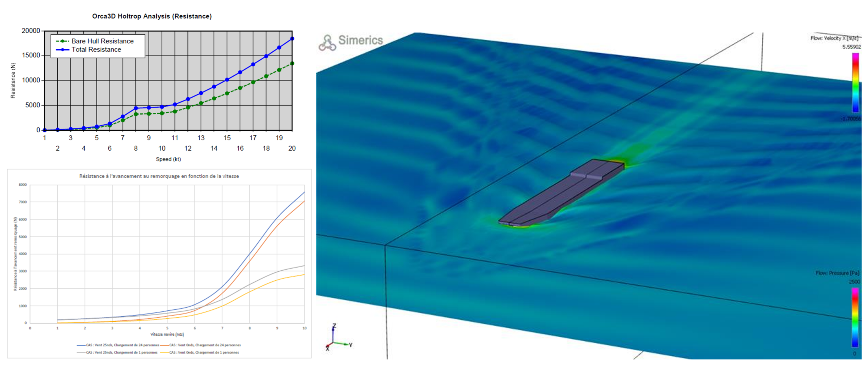Select Total Resistance legend entry

click(96, 50)
